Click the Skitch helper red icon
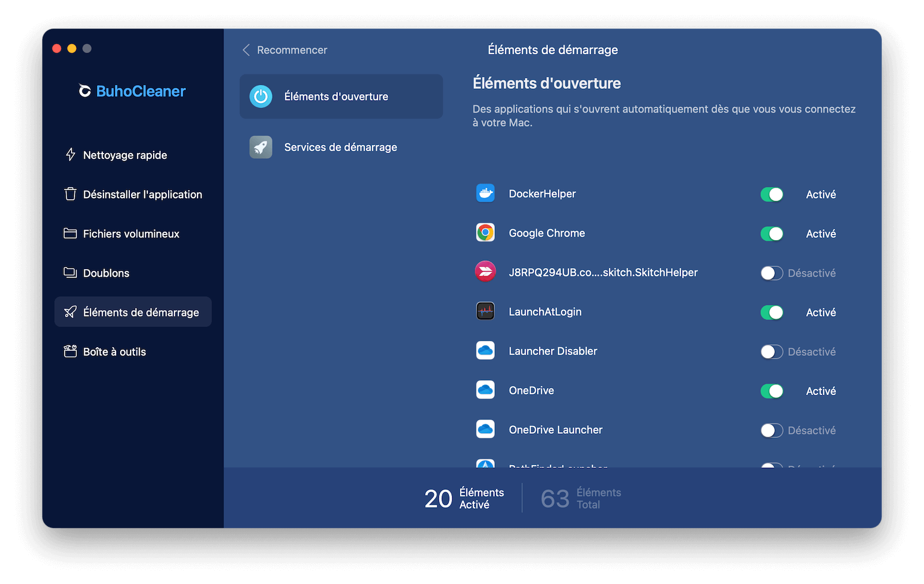 [486, 272]
